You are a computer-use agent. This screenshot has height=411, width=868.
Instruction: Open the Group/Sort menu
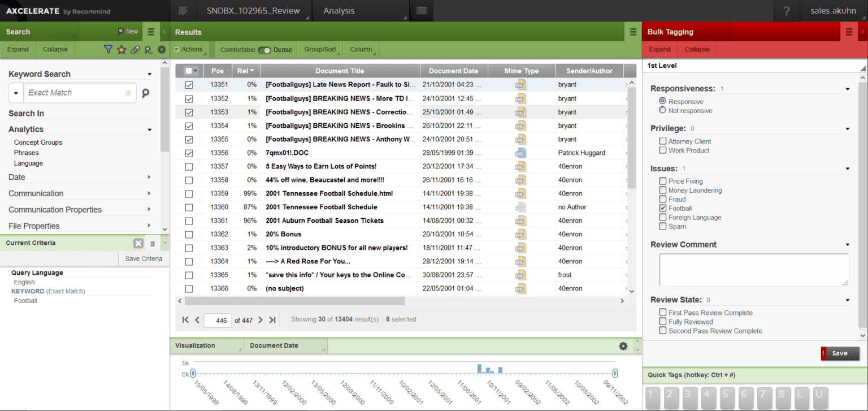pyautogui.click(x=319, y=49)
